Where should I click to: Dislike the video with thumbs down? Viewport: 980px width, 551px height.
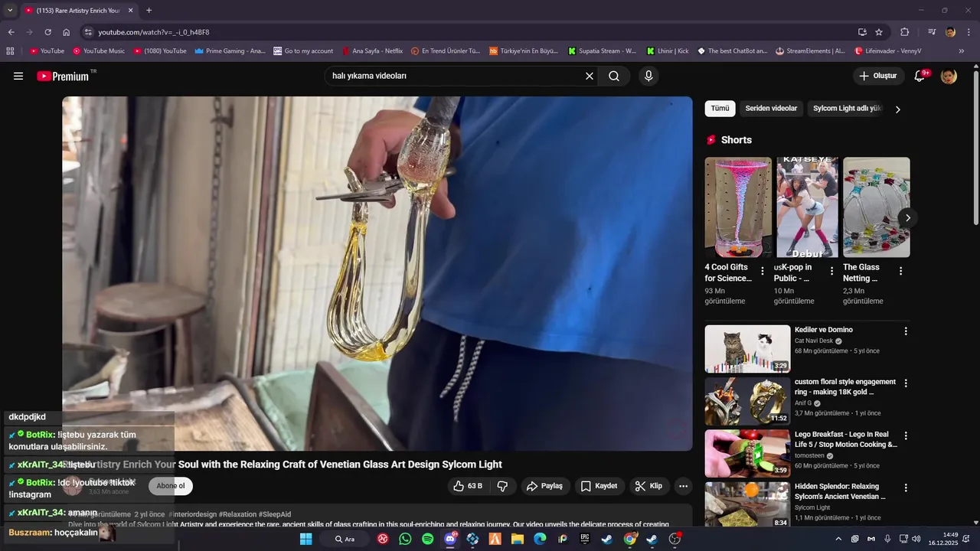click(x=502, y=486)
